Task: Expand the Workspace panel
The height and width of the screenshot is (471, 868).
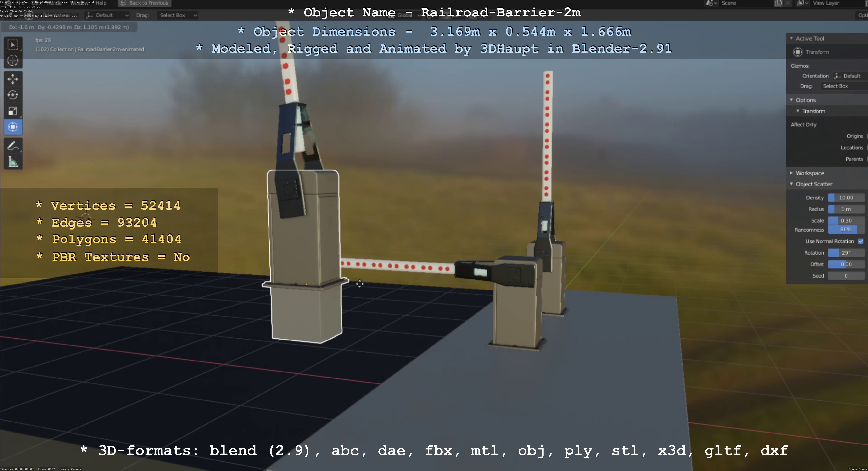Action: (791, 173)
